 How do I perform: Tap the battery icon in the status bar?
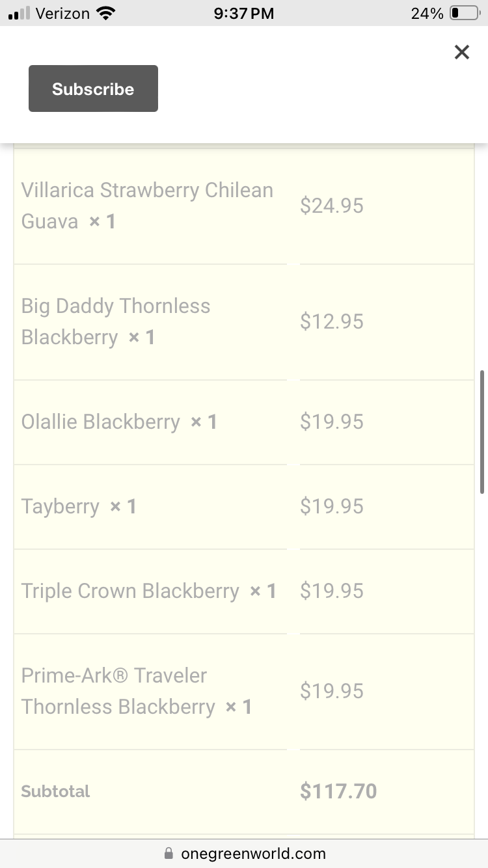[x=464, y=13]
